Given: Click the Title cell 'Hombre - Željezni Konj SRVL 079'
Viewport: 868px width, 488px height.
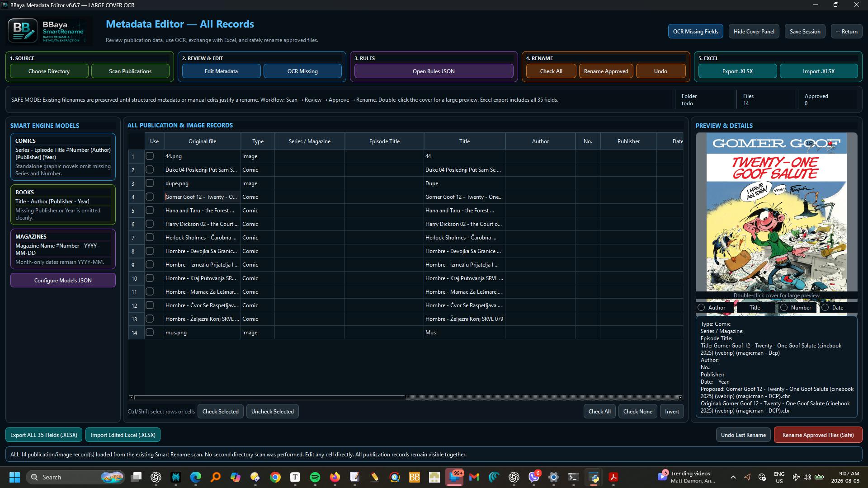Looking at the screenshot, I should click(464, 319).
